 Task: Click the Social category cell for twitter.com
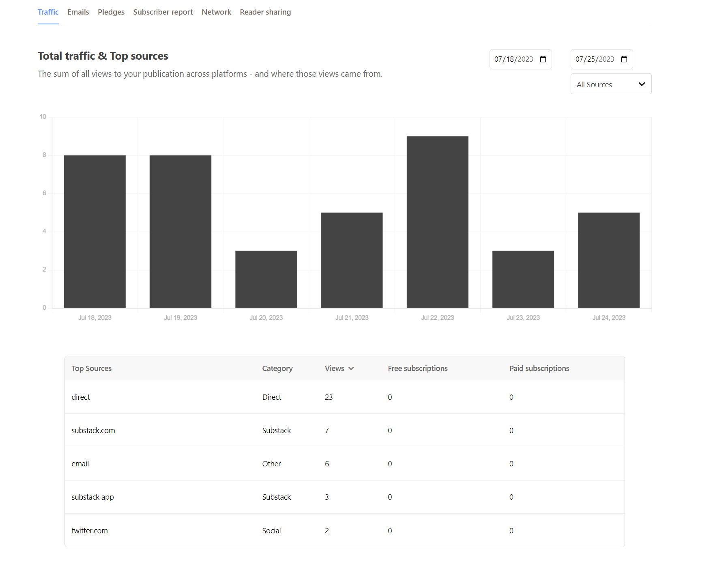coord(271,531)
